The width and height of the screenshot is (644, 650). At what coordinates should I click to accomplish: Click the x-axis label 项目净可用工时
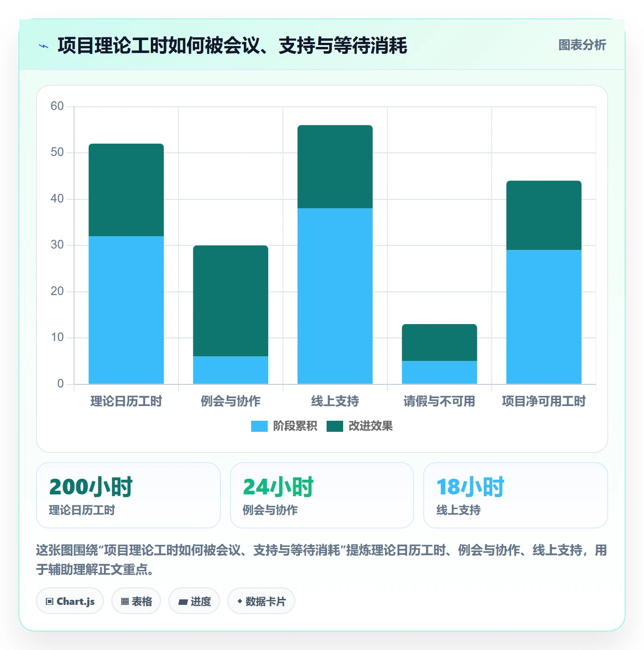[x=544, y=401]
